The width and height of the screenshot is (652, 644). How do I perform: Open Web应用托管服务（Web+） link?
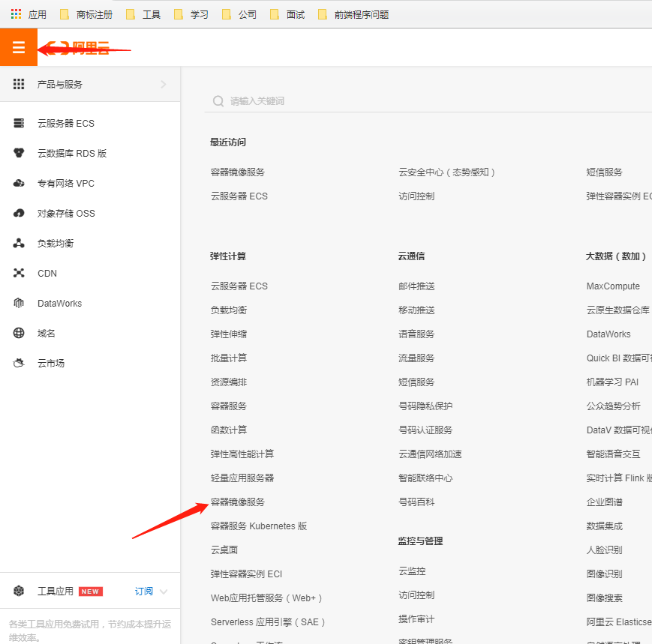[x=266, y=598]
